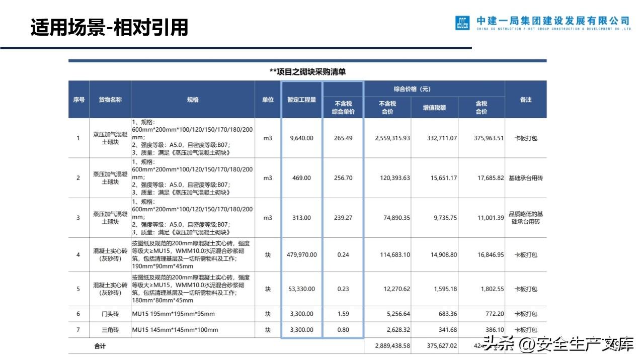Click the 不含税综合单价 column header
The image size is (644, 362).
click(x=343, y=108)
